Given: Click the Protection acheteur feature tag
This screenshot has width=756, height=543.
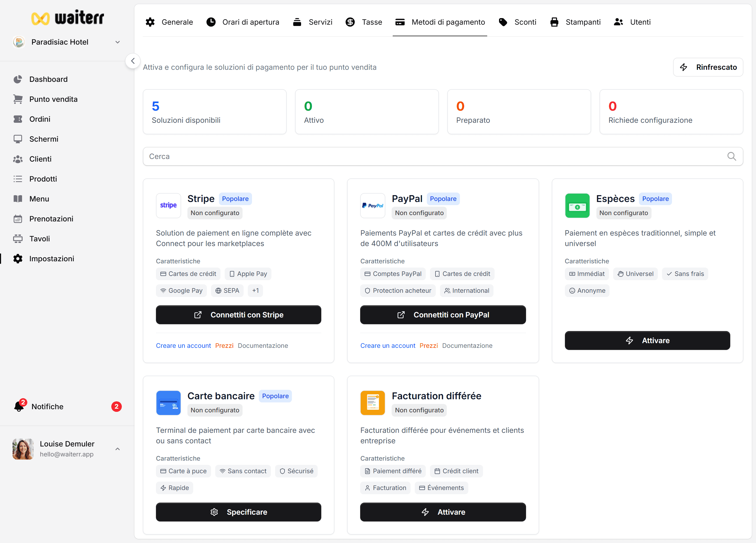Looking at the screenshot, I should click(398, 290).
